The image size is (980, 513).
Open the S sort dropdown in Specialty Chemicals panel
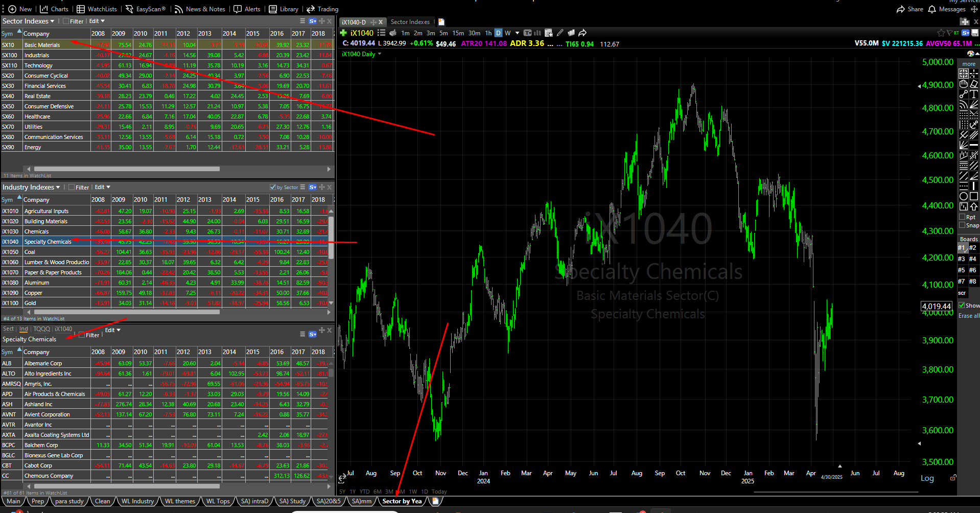coord(313,335)
